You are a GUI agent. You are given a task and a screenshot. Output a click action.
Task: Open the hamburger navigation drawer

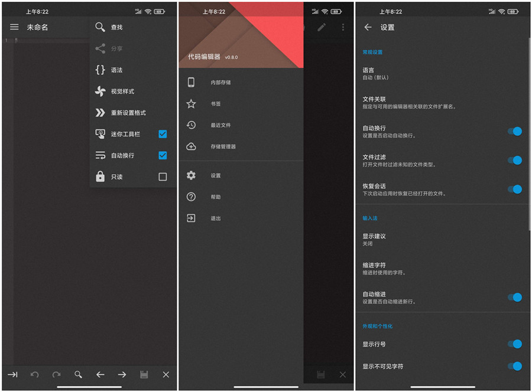coord(14,26)
